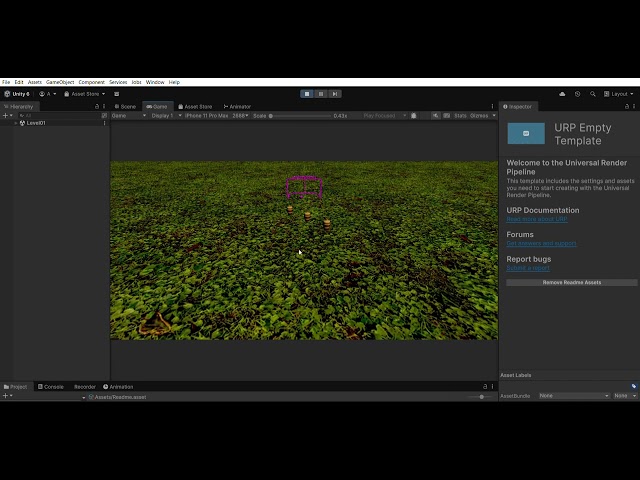640x480 pixels.
Task: Select the Hierarchy tab
Action: pyautogui.click(x=19, y=107)
